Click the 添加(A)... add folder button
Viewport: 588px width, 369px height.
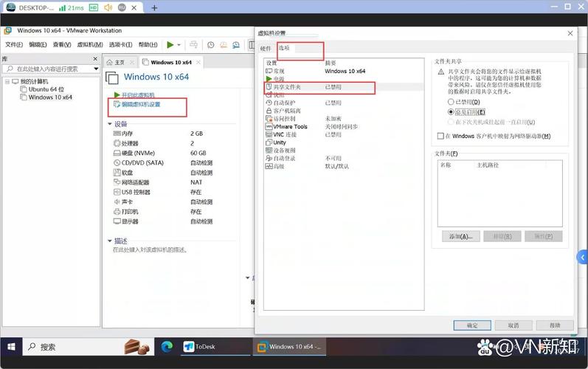tap(460, 236)
